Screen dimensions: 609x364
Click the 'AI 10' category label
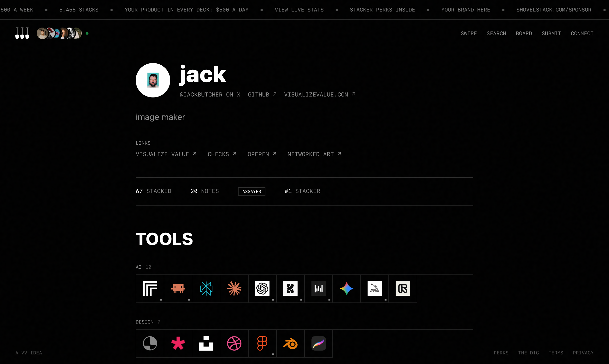pyautogui.click(x=143, y=267)
